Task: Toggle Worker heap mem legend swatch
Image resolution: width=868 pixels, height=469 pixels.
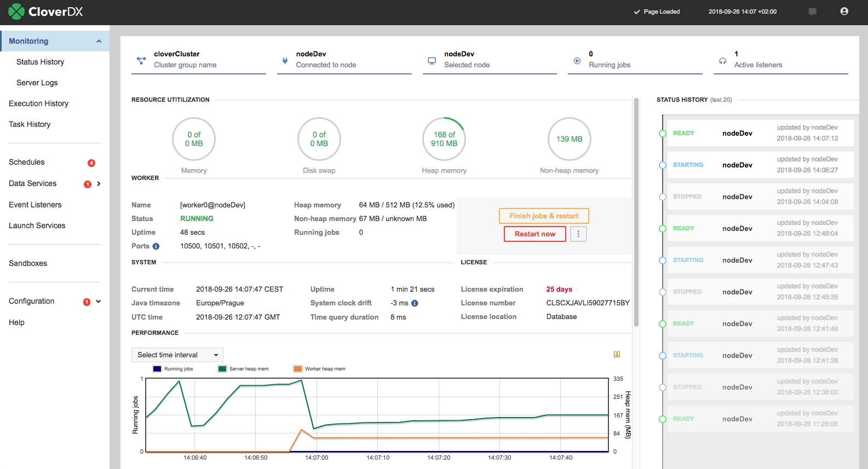Action: (x=298, y=369)
